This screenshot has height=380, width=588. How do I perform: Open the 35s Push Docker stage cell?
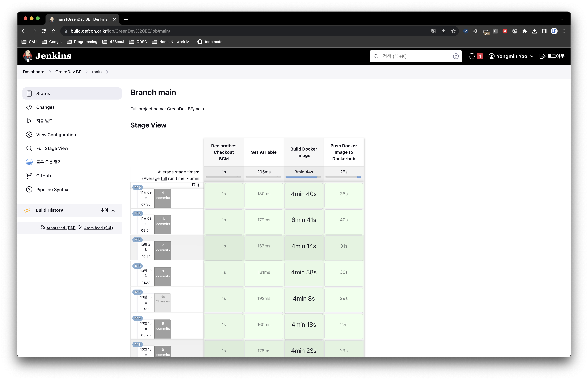coord(344,196)
